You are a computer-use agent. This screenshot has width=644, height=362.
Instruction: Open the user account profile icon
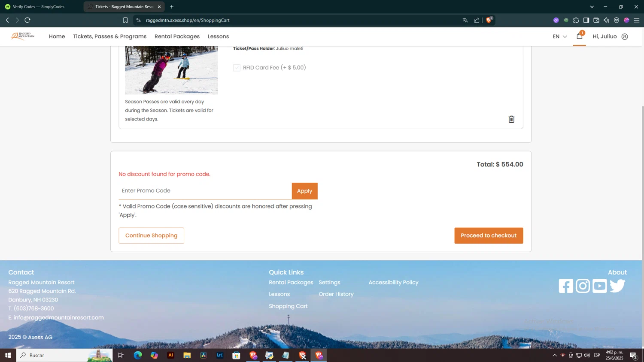point(625,36)
